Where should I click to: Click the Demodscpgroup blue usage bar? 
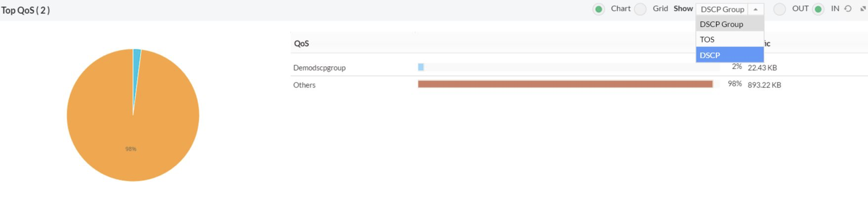pyautogui.click(x=421, y=67)
